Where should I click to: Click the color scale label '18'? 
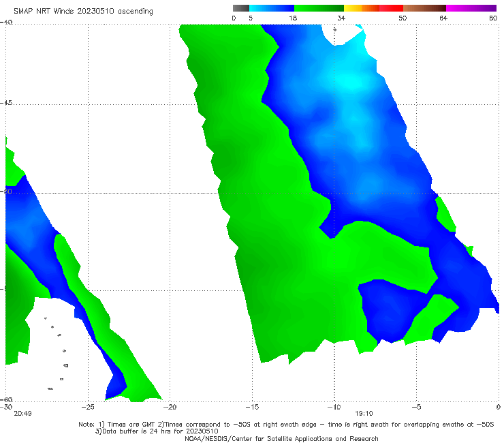click(x=293, y=18)
